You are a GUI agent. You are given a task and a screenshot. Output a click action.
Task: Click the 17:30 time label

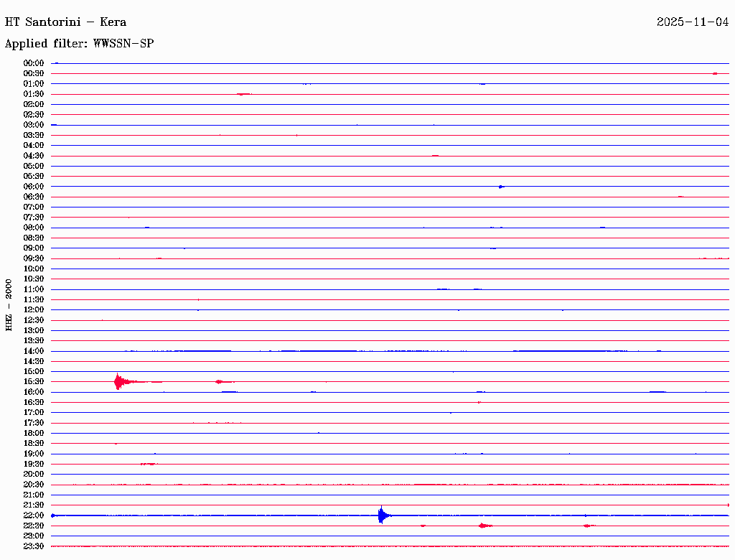[34, 423]
